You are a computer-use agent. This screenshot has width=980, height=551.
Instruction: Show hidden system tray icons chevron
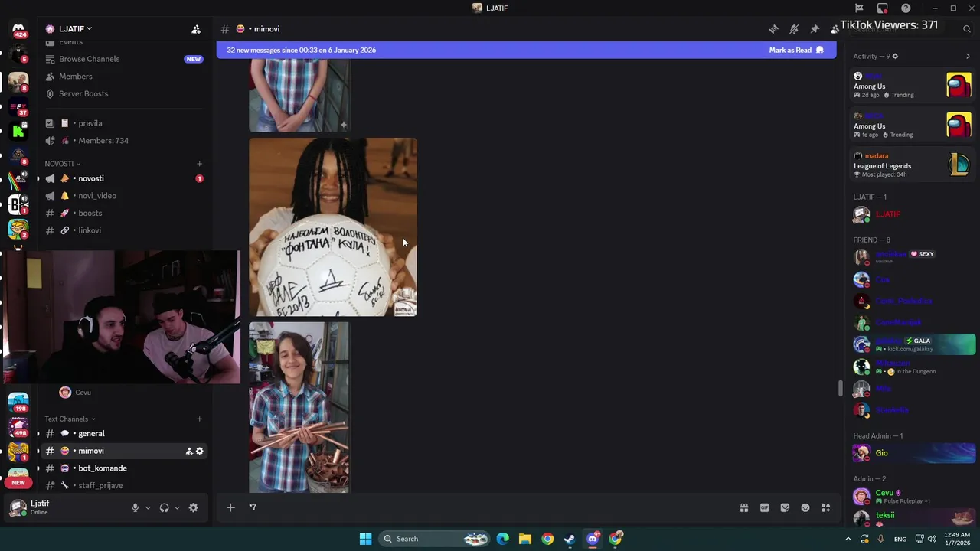click(x=848, y=539)
